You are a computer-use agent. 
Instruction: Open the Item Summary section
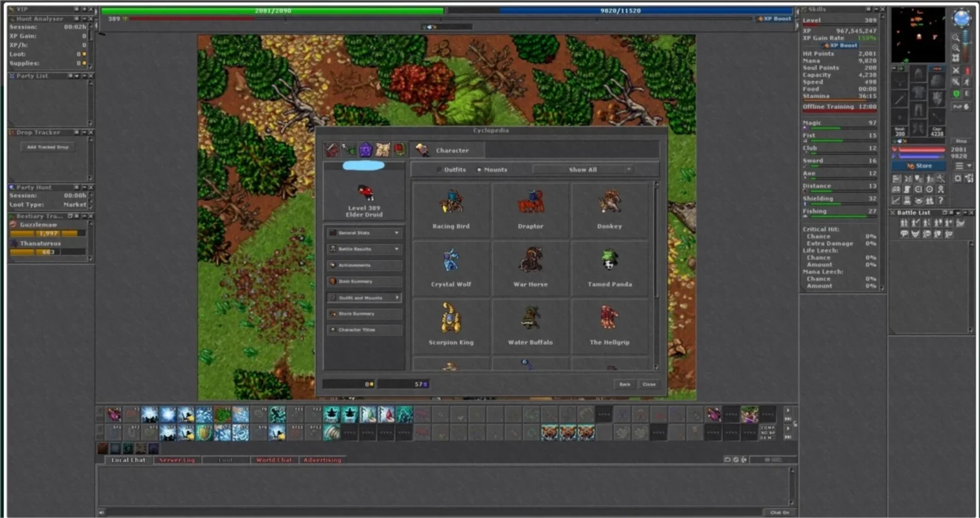click(364, 281)
